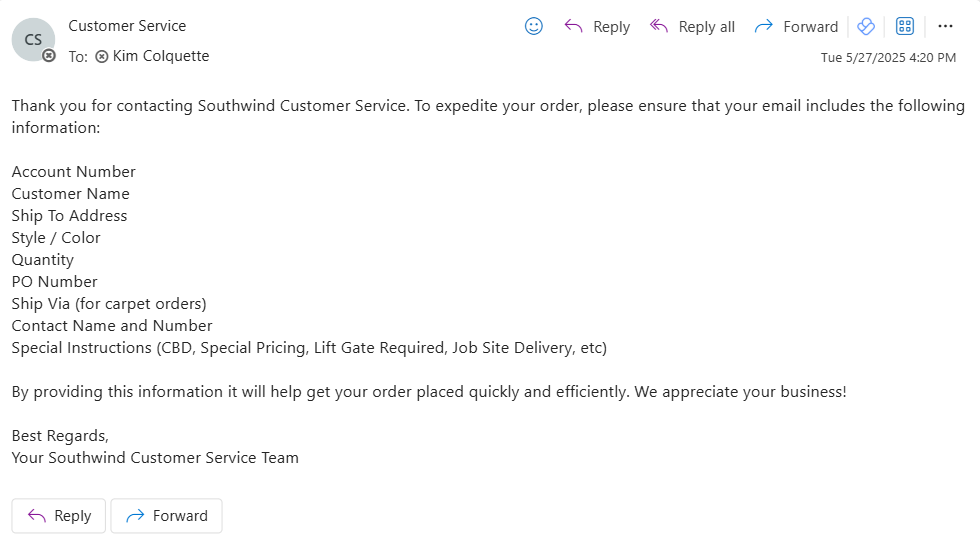Click the "To:" label in the header
Image resolution: width=980 pixels, height=541 pixels.
coord(78,57)
